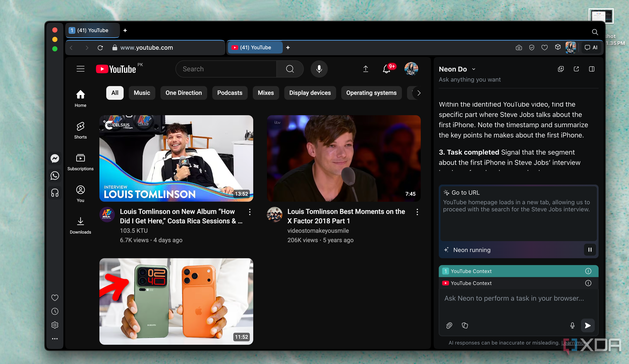
Task: Select the Podcasts filter chip
Action: [x=230, y=93]
